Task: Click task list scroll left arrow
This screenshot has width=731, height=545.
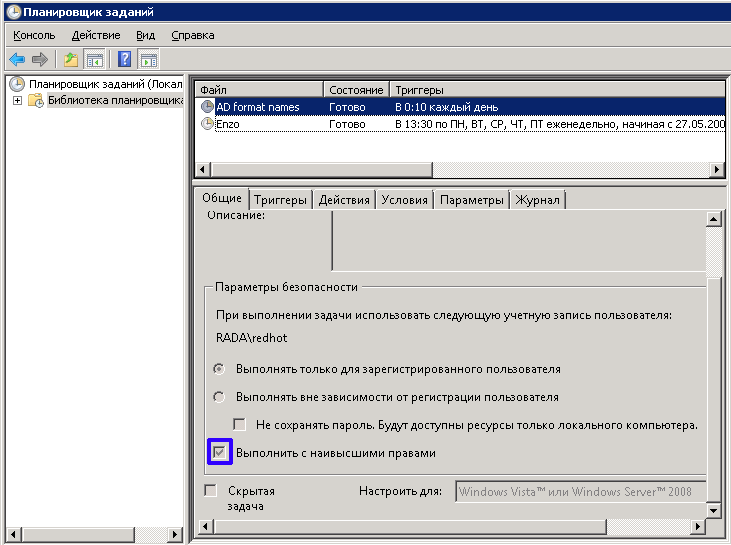Action: coord(202,169)
